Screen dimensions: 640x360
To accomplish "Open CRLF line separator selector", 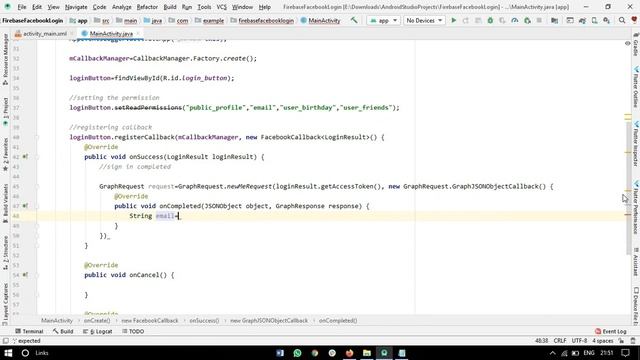I will (560, 341).
